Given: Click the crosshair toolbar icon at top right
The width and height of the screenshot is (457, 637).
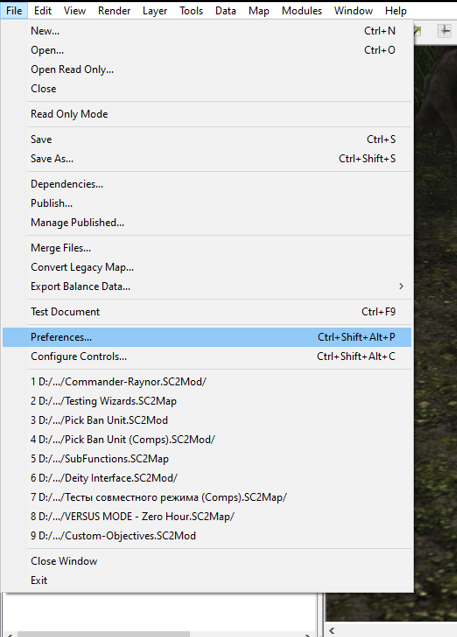Looking at the screenshot, I should [x=445, y=31].
